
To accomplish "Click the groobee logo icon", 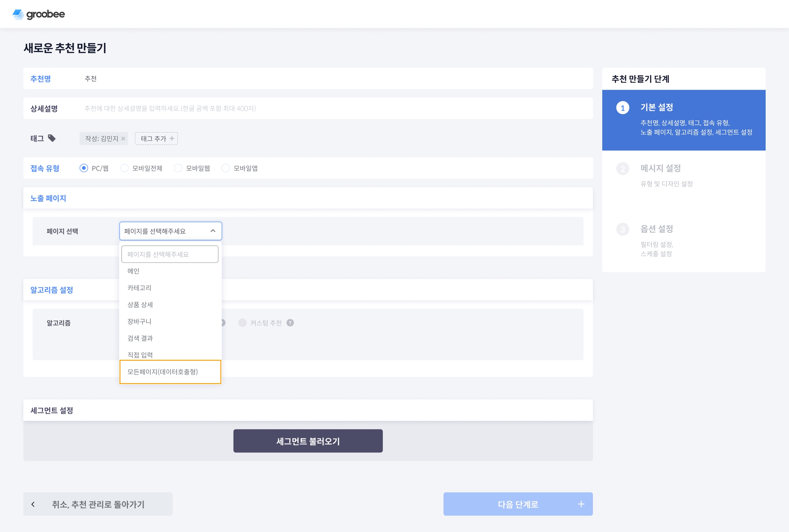I will coord(18,14).
